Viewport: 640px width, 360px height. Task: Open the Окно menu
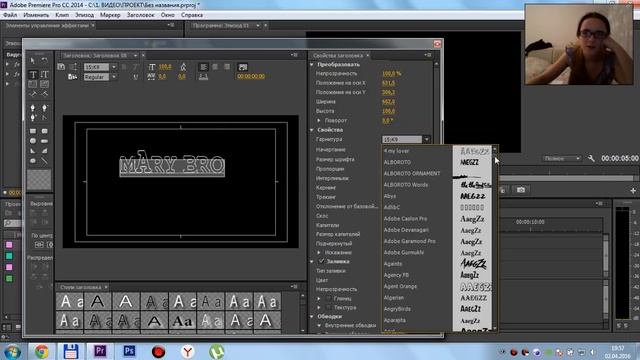[168, 15]
